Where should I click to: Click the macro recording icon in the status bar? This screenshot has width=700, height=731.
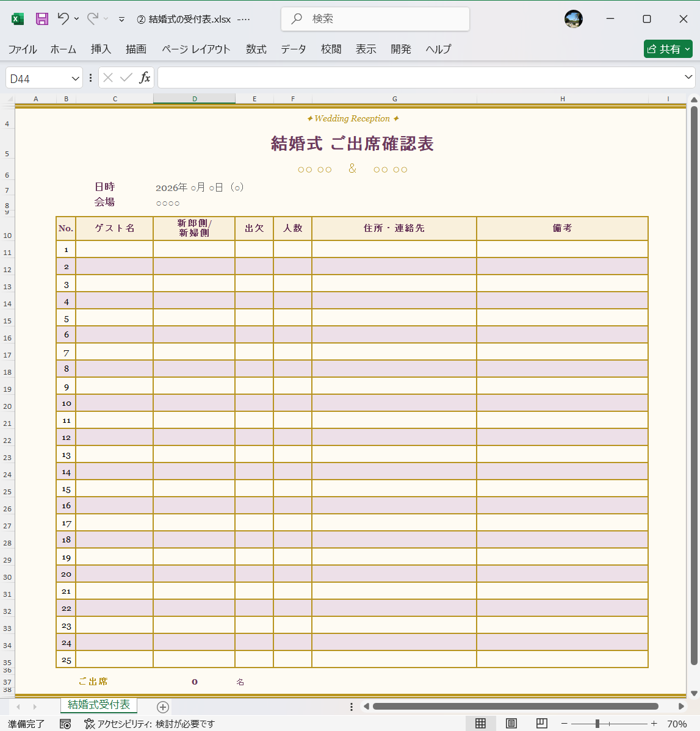65,723
